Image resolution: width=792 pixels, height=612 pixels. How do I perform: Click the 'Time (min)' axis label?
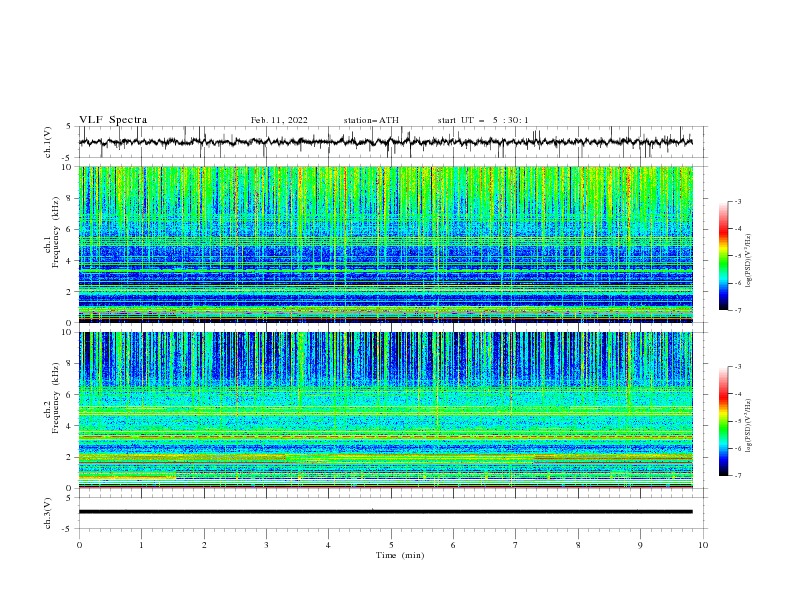click(400, 555)
